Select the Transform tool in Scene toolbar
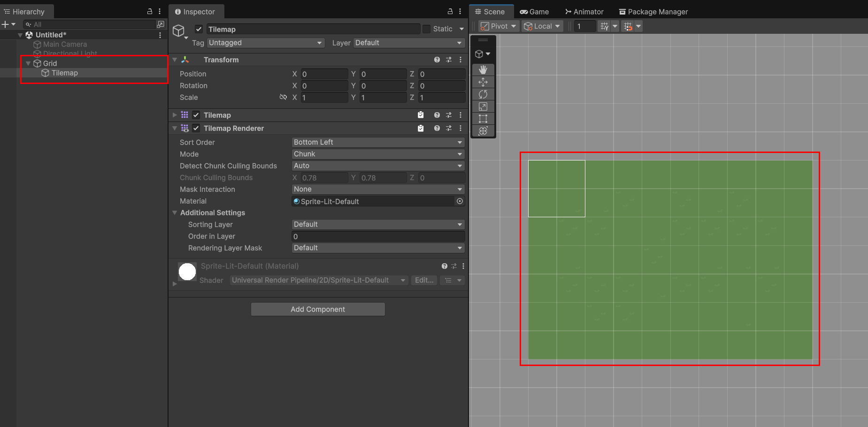The image size is (868, 427). [483, 131]
